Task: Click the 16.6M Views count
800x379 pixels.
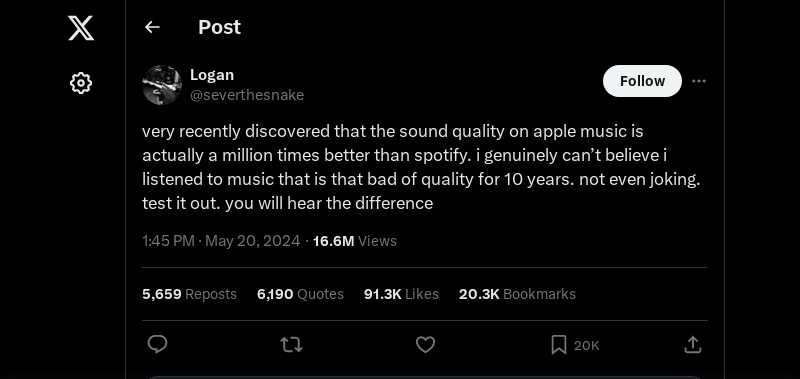Action: coord(355,241)
